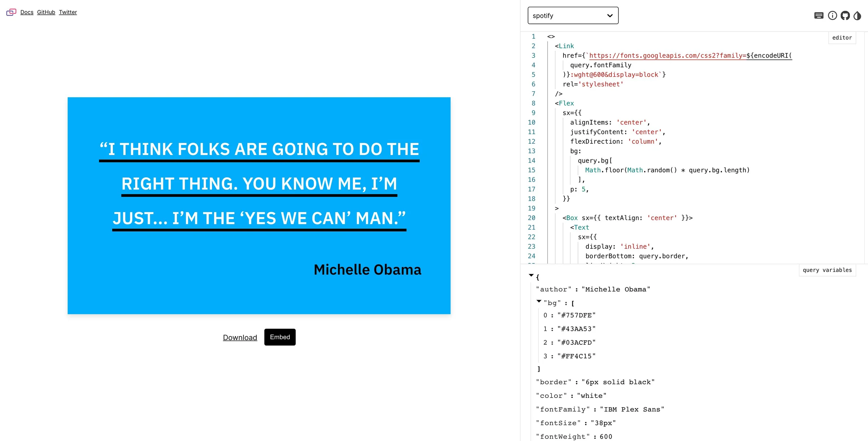Open the GitHub text link
The image size is (868, 441).
coord(46,12)
